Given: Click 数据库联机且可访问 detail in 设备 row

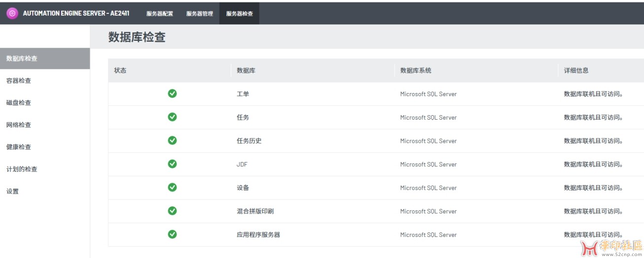Looking at the screenshot, I should click(593, 188).
